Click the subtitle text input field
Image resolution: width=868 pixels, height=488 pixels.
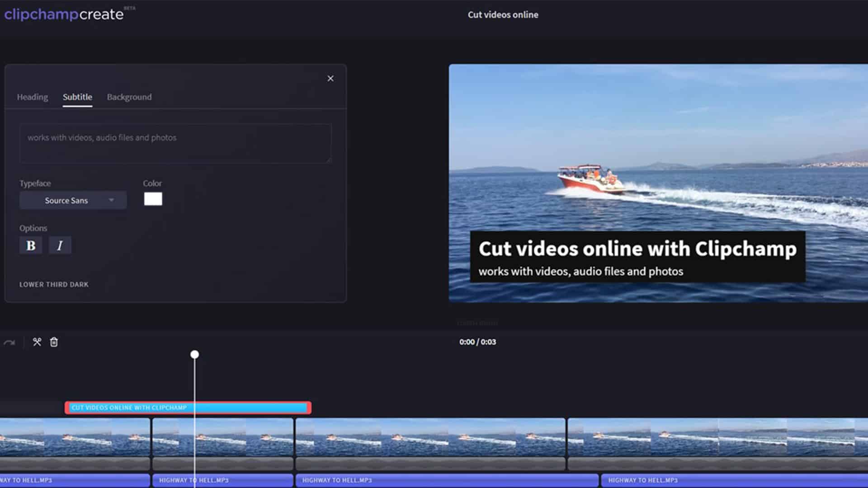coord(175,143)
